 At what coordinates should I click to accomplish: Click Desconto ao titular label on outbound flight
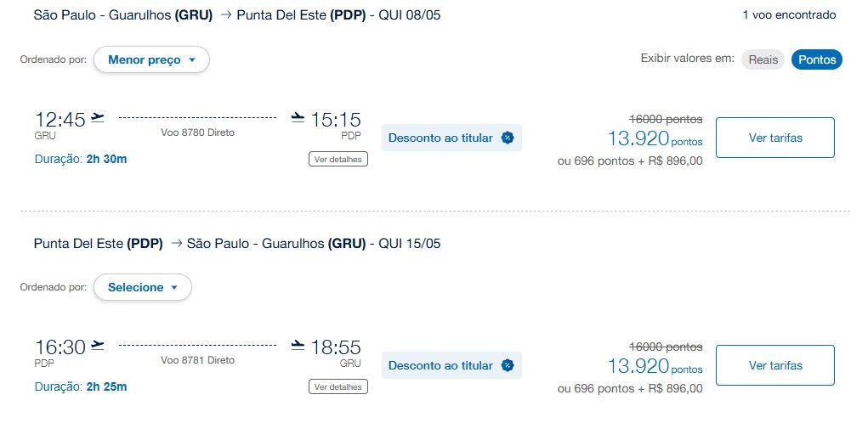pyautogui.click(x=440, y=138)
